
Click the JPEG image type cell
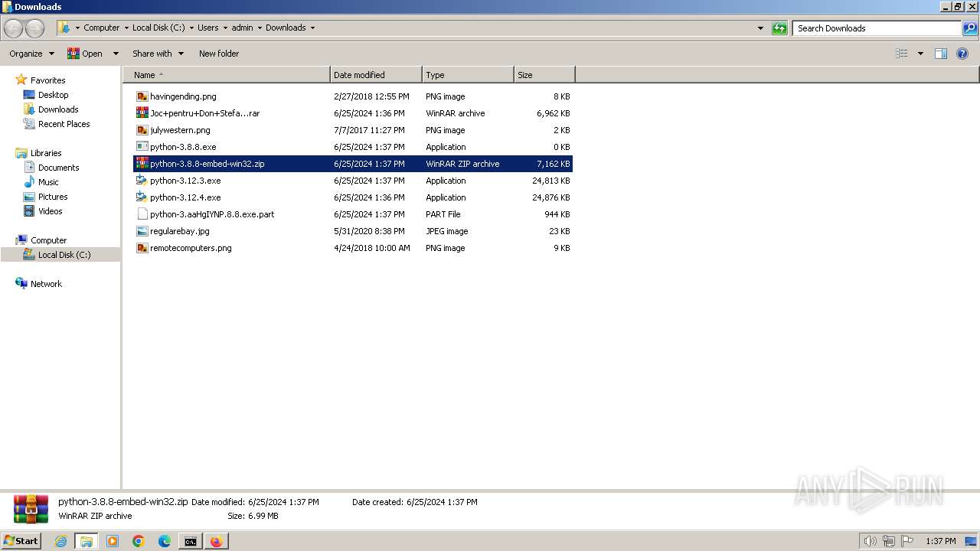[x=447, y=231]
